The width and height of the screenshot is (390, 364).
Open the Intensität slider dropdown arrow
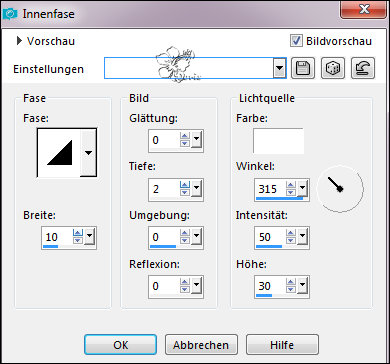[x=302, y=237]
